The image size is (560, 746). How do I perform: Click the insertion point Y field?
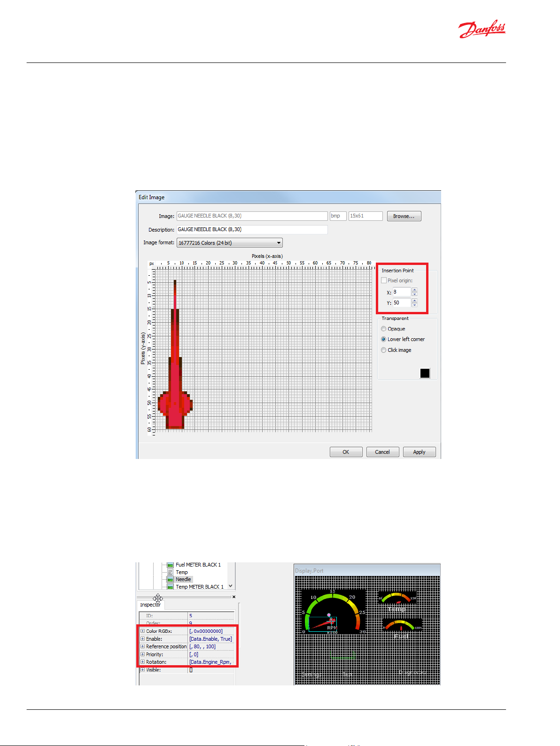(x=402, y=303)
